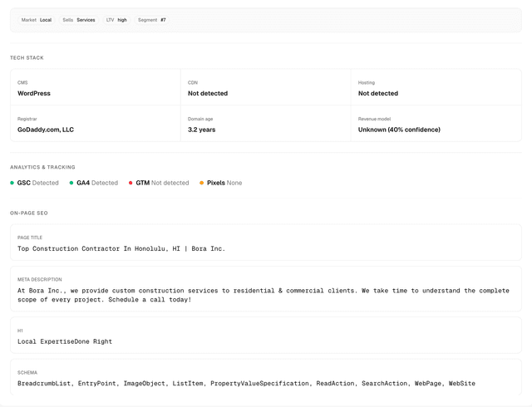Viewport: 532px width, 407px height.
Task: Click the Hosting Not detected cell
Action: 436,88
